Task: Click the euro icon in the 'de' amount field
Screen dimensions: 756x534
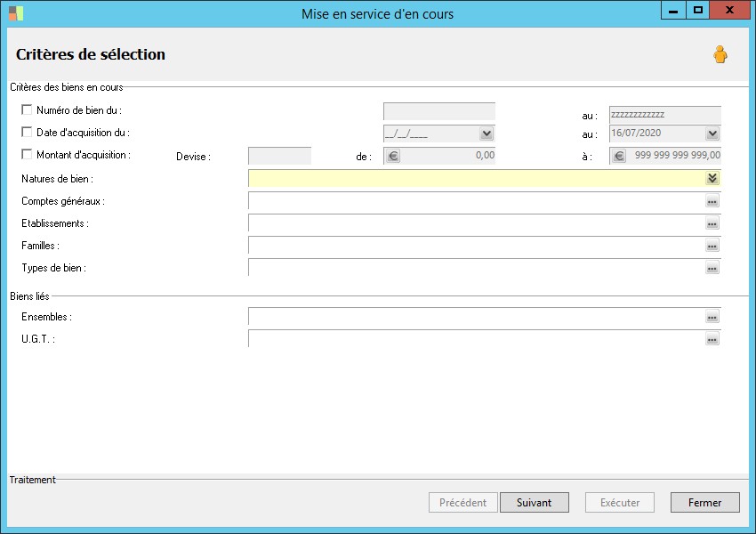Action: [393, 156]
